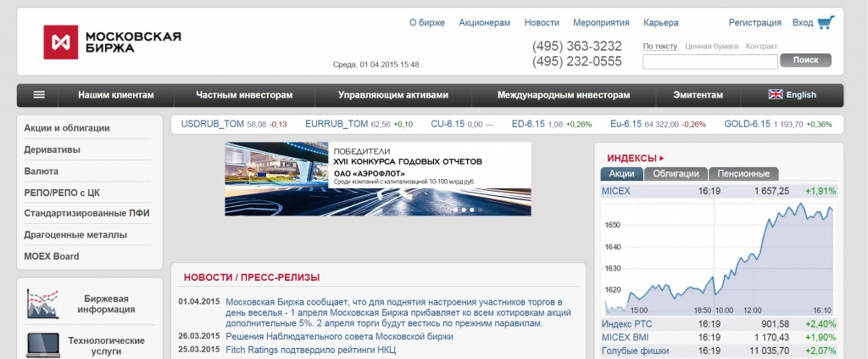The height and width of the screenshot is (359, 868).
Task: Switch to Пенсионные indices tab
Action: pyautogui.click(x=743, y=173)
